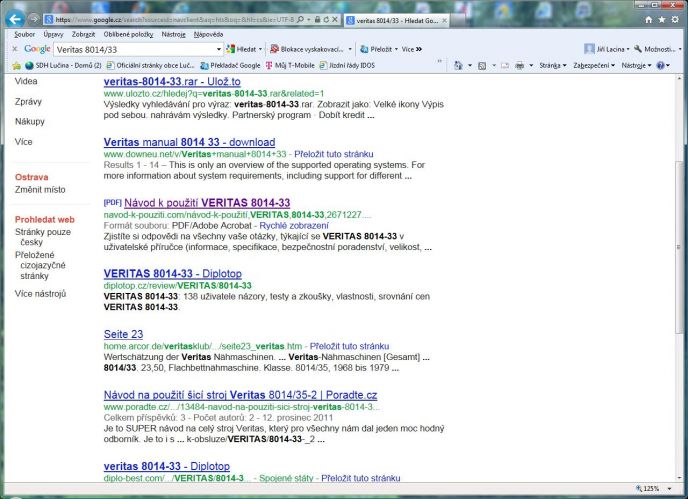Open the Stránka dropdown menu
The height and width of the screenshot is (499, 688).
pyautogui.click(x=553, y=65)
